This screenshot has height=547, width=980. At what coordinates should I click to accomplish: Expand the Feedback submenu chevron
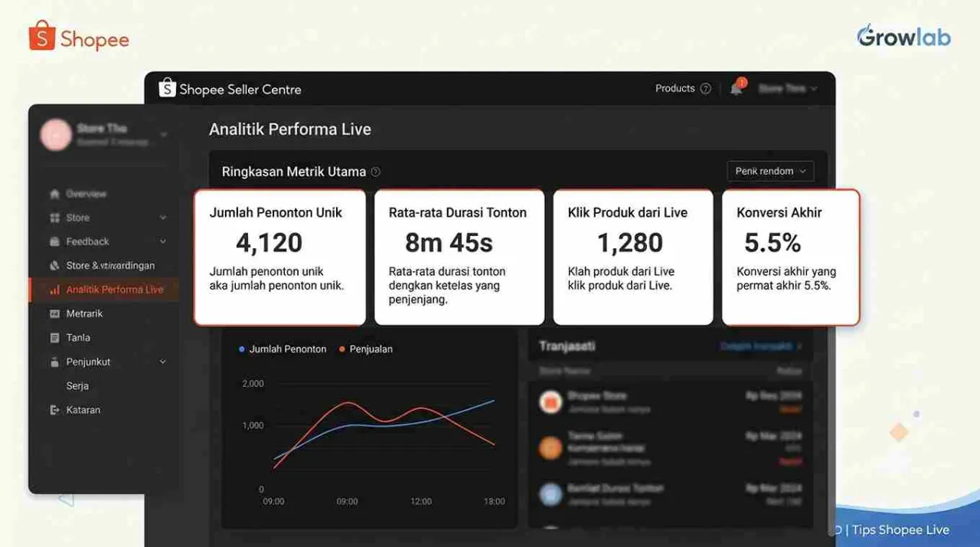162,241
